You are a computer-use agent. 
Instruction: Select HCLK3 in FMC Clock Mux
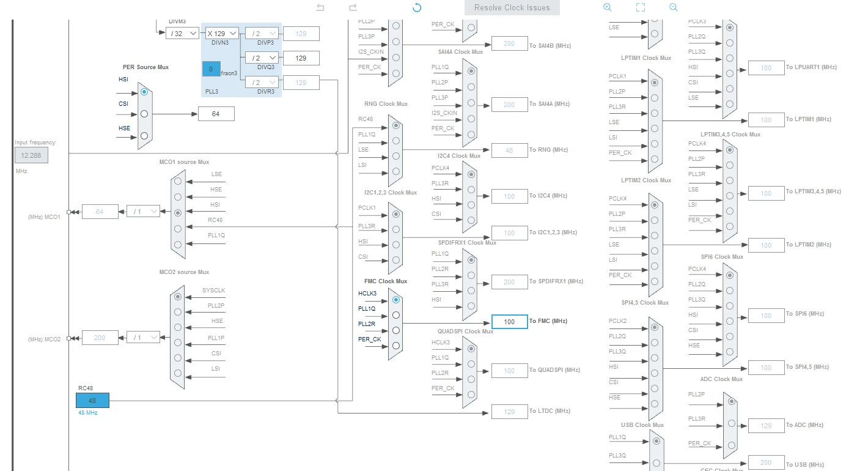click(x=396, y=300)
